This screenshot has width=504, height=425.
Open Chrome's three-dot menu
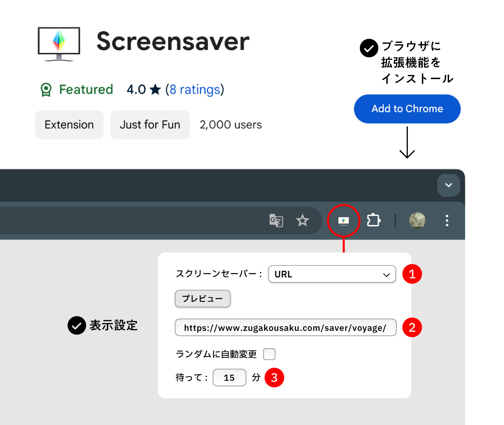pos(447,220)
